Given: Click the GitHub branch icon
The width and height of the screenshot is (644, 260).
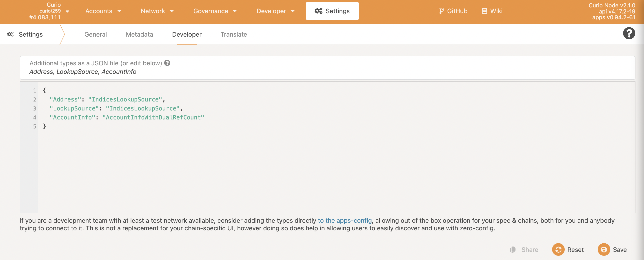Looking at the screenshot, I should 442,11.
